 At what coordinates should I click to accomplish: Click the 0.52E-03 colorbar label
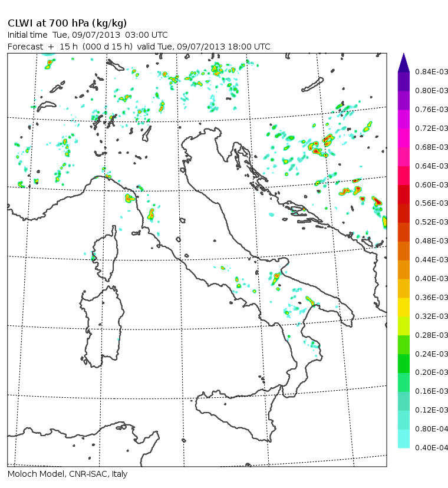pyautogui.click(x=431, y=222)
